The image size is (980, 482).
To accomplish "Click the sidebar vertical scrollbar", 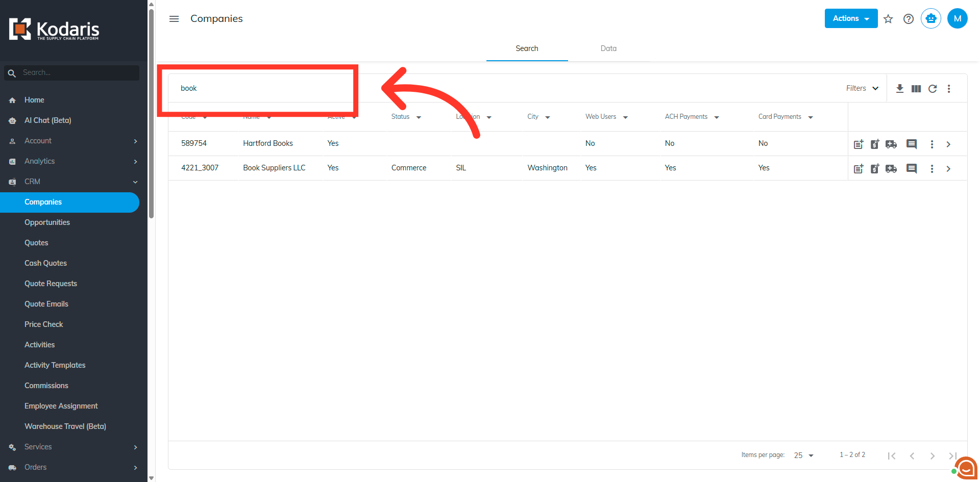I will (x=151, y=113).
